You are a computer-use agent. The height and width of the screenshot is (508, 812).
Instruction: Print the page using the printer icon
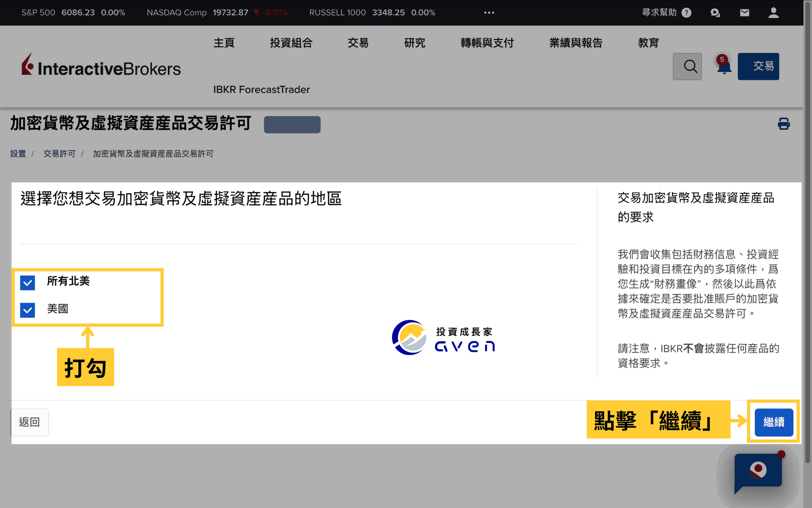[783, 124]
